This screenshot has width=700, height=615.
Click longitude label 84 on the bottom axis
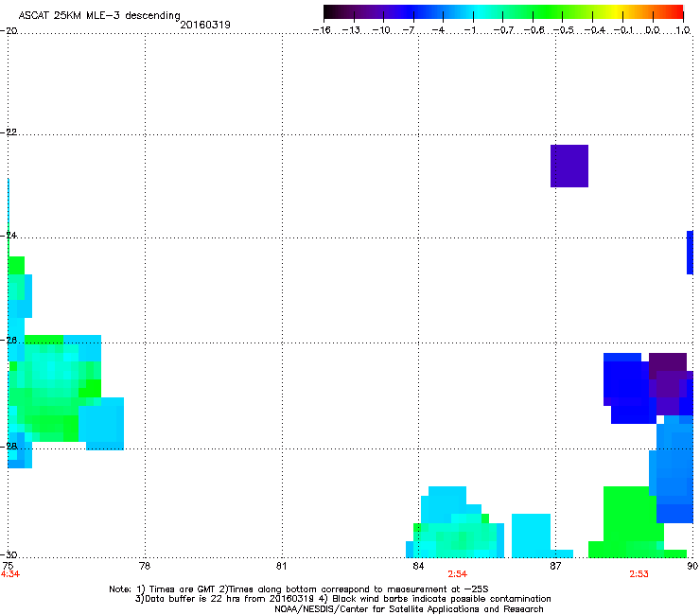click(418, 566)
